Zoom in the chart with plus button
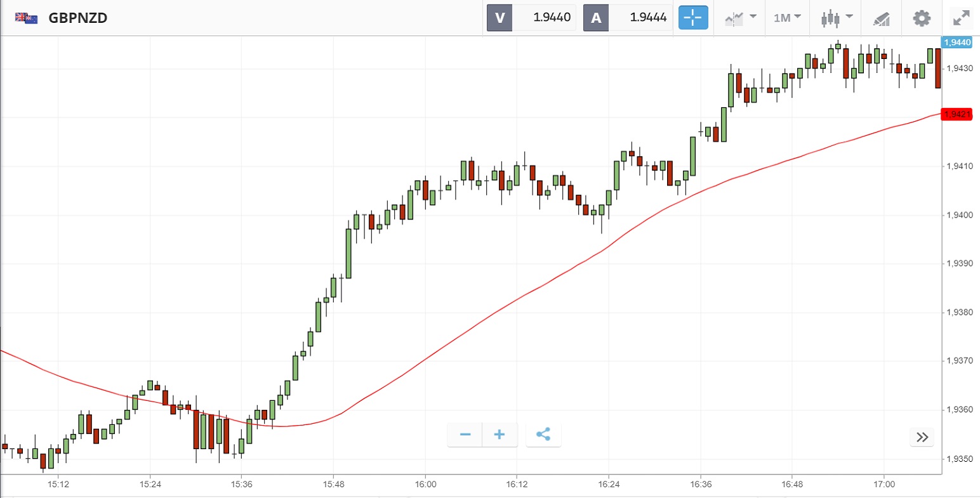The width and height of the screenshot is (980, 498). (x=500, y=435)
